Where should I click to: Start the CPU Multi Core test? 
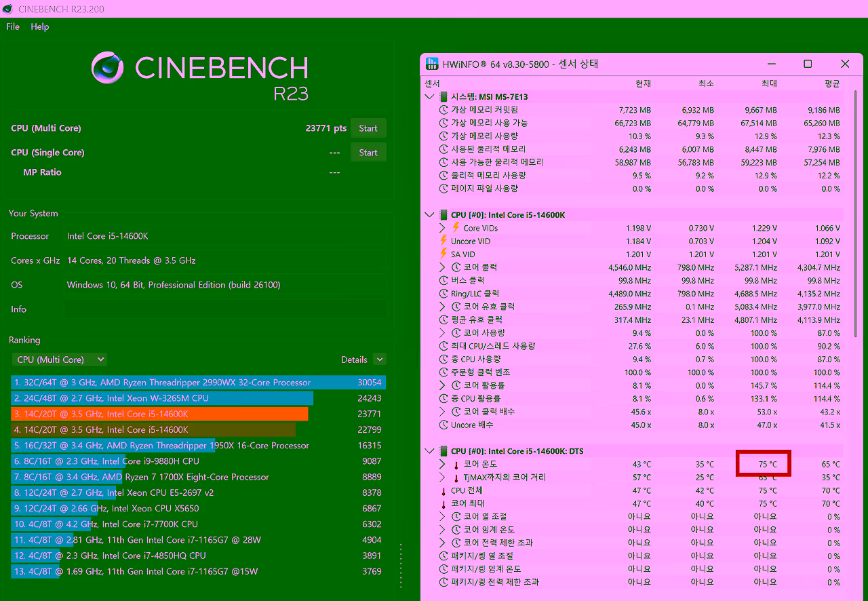368,128
